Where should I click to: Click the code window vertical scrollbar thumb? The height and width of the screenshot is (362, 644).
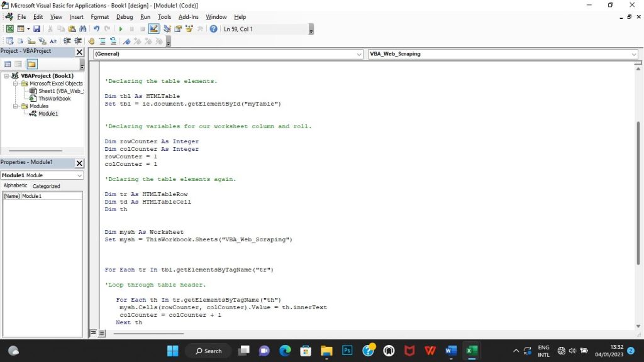tap(638, 193)
